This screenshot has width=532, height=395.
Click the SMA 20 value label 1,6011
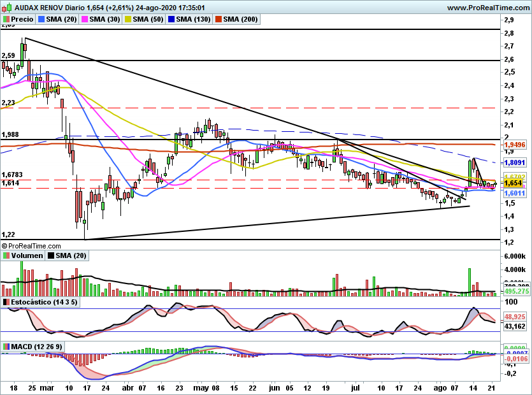click(515, 194)
